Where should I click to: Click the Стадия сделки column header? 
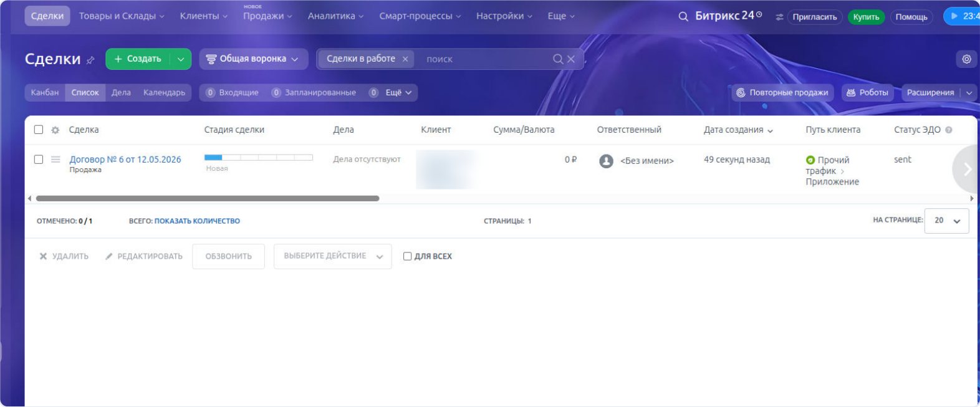[x=234, y=130]
